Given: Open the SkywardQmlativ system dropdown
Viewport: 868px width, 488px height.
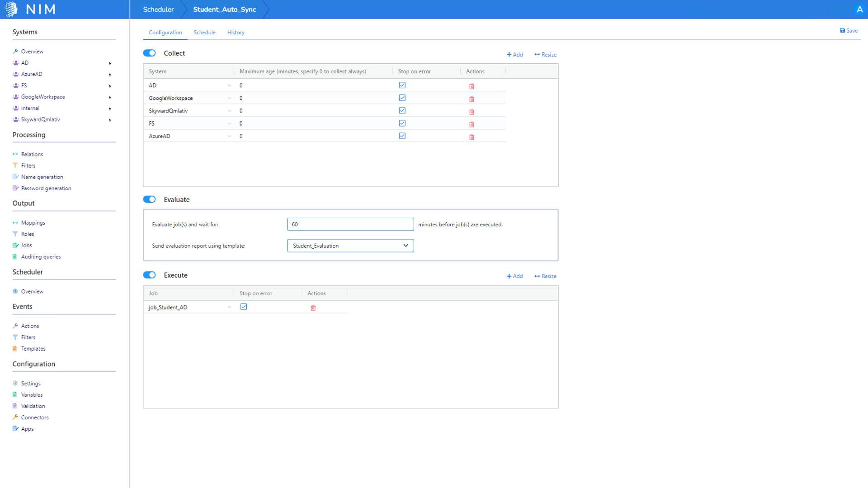Looking at the screenshot, I should pos(229,111).
